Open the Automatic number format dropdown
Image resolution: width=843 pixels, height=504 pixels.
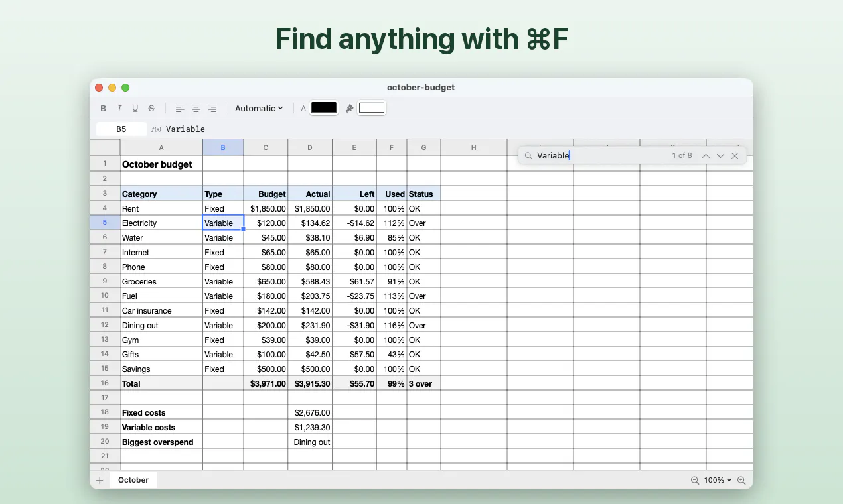coord(259,108)
